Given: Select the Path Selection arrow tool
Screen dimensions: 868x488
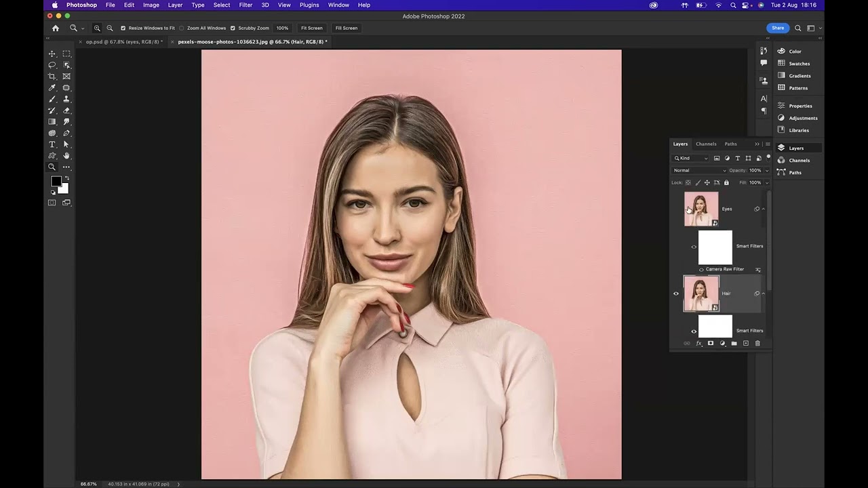Looking at the screenshot, I should click(66, 144).
